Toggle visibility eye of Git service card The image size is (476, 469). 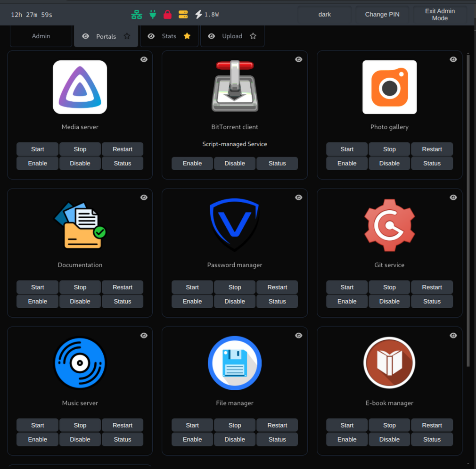click(453, 197)
